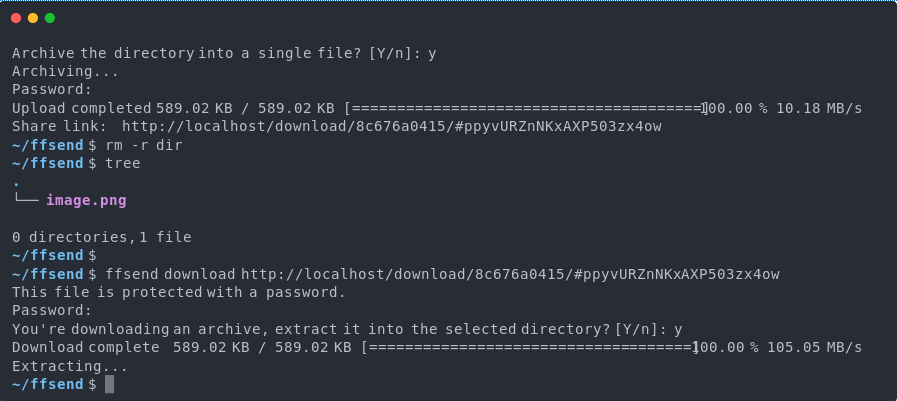The height and width of the screenshot is (401, 897).
Task: Click the '0 directories, 1 file' summary line
Action: pos(102,237)
